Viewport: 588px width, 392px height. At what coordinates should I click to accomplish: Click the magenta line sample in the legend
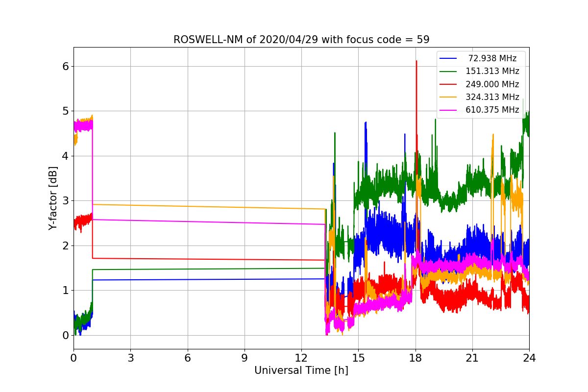pyautogui.click(x=448, y=110)
